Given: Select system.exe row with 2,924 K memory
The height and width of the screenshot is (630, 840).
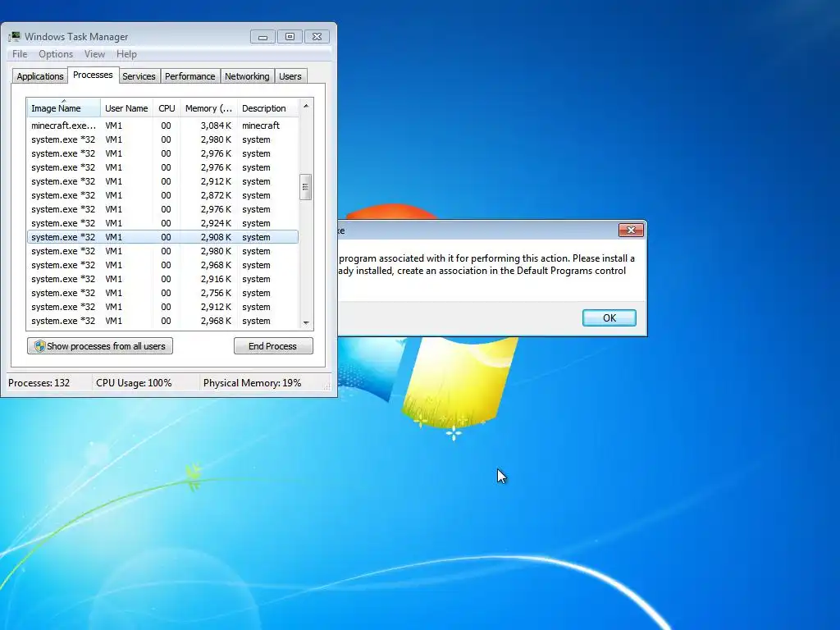Looking at the screenshot, I should (163, 223).
